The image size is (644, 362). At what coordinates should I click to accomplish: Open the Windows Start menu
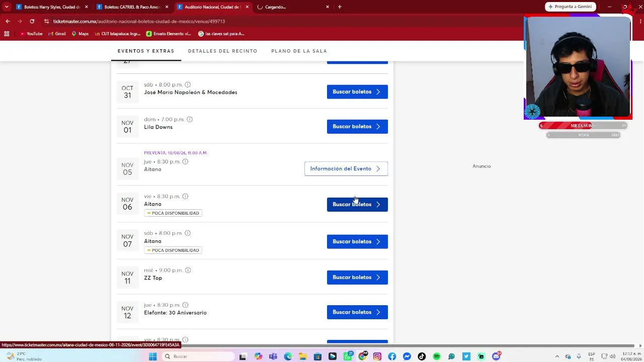(x=153, y=356)
